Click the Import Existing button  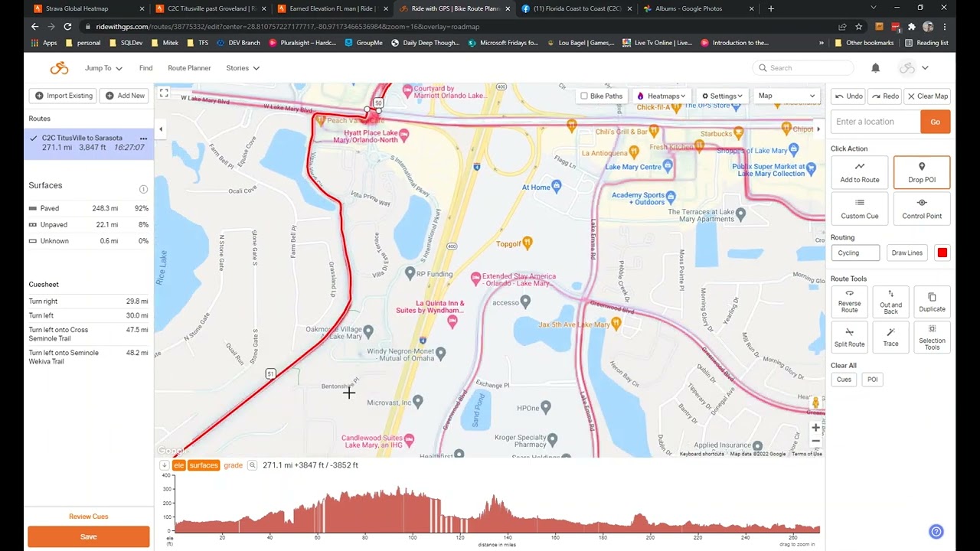62,96
